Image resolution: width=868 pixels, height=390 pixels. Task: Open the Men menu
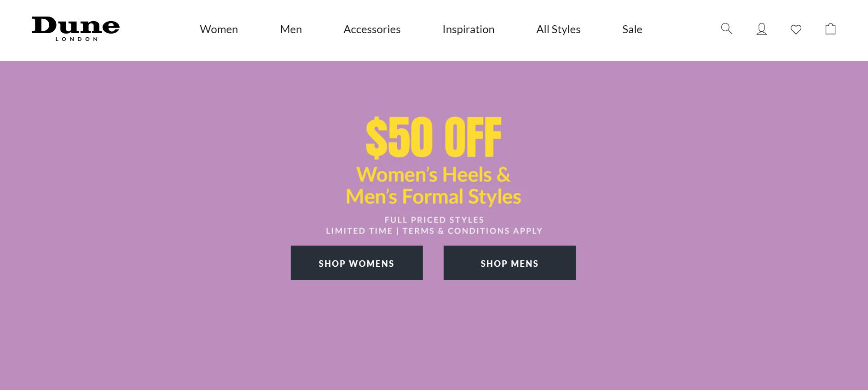[x=291, y=29]
